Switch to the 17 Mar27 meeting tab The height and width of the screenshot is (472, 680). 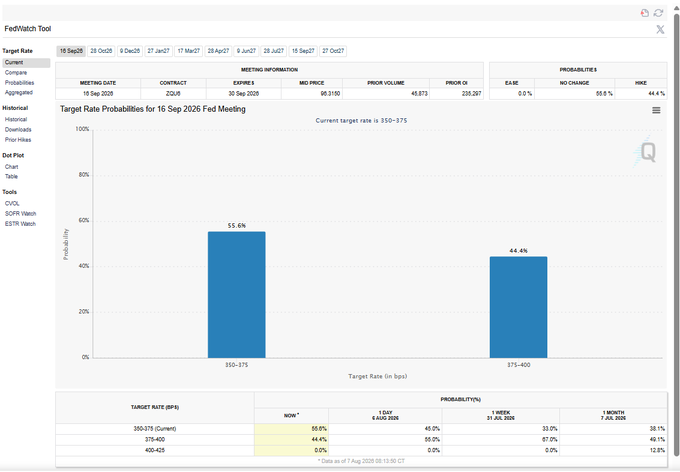(x=188, y=51)
